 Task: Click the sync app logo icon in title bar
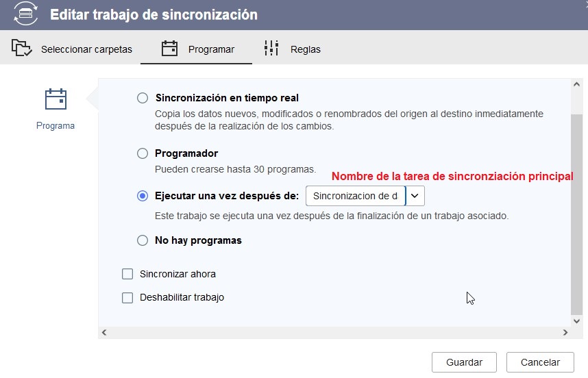pos(25,14)
